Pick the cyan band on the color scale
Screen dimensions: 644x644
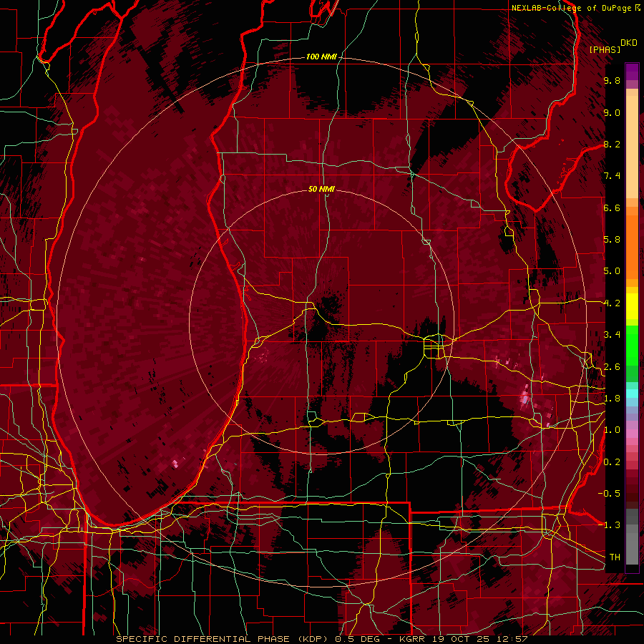(632, 394)
